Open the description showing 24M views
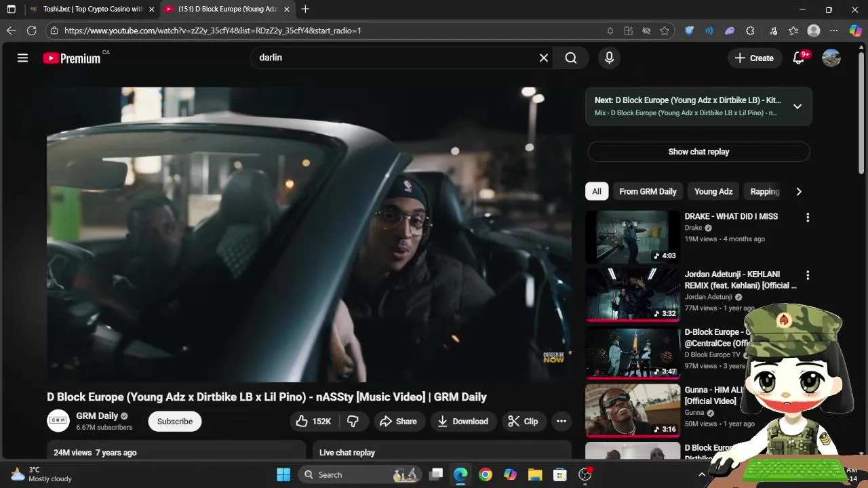Viewport: 868px width, 488px height. pyautogui.click(x=176, y=451)
